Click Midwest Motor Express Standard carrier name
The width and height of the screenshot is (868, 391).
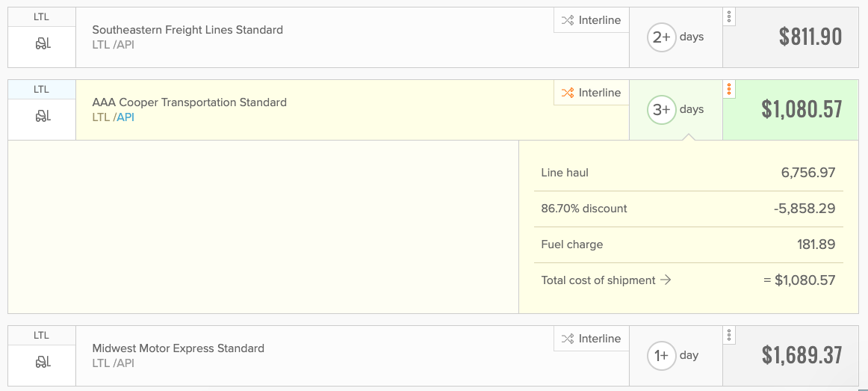pos(179,348)
